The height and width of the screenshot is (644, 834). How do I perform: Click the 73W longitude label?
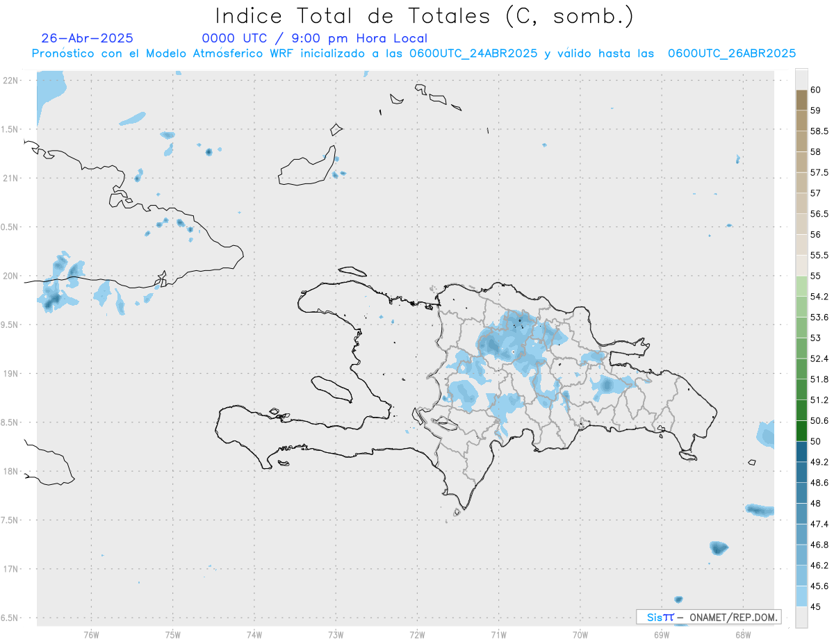336,635
